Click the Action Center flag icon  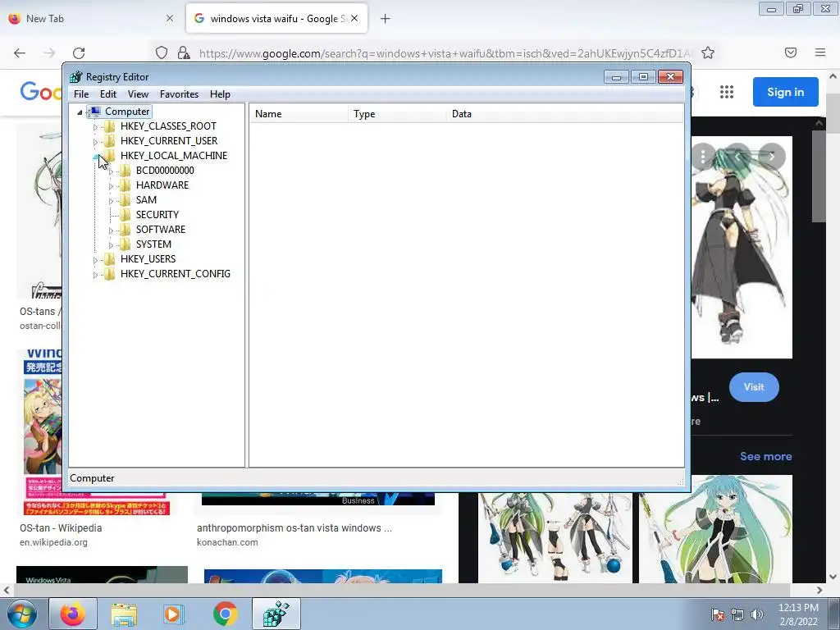(x=718, y=614)
